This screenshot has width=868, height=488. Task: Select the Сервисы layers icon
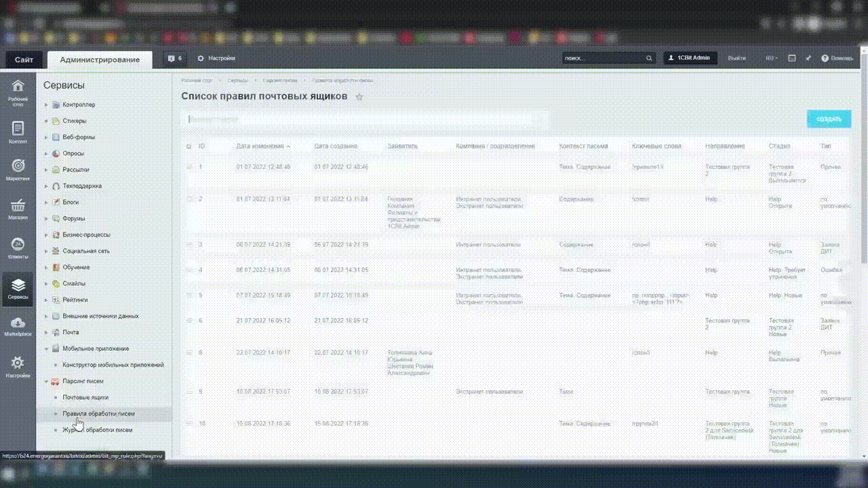click(18, 289)
